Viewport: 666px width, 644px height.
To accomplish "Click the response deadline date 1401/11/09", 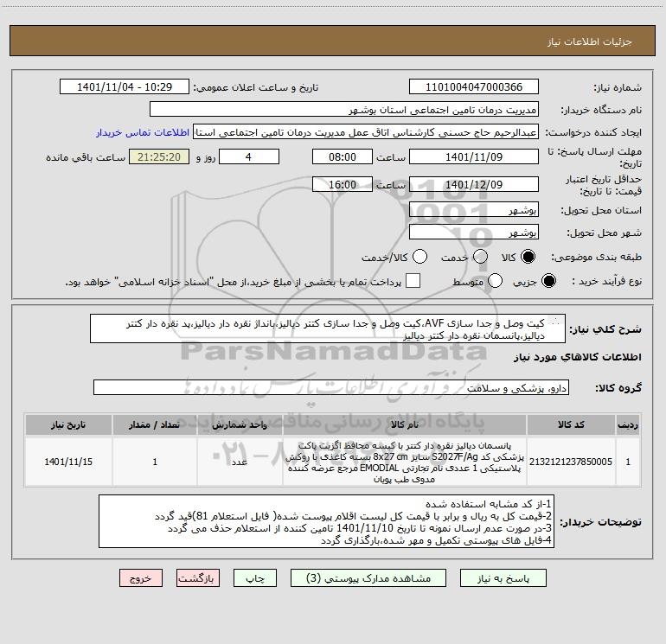I will tap(474, 156).
